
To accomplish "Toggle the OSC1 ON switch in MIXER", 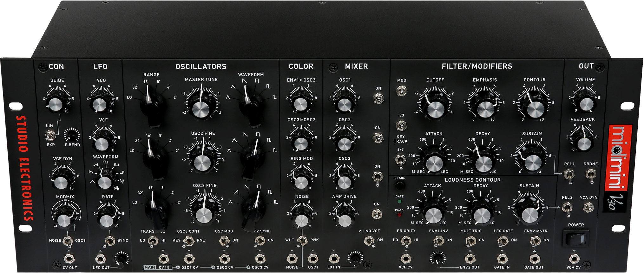I will [x=378, y=99].
